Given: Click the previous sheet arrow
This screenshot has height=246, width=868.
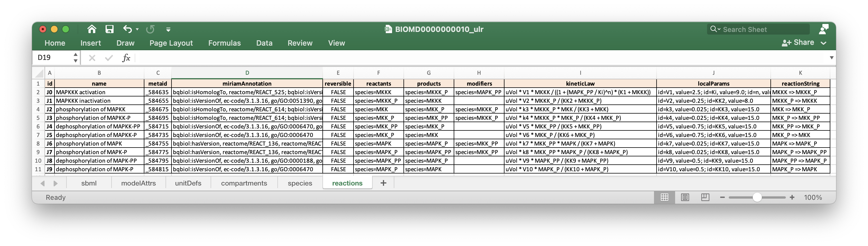Looking at the screenshot, I should [43, 183].
